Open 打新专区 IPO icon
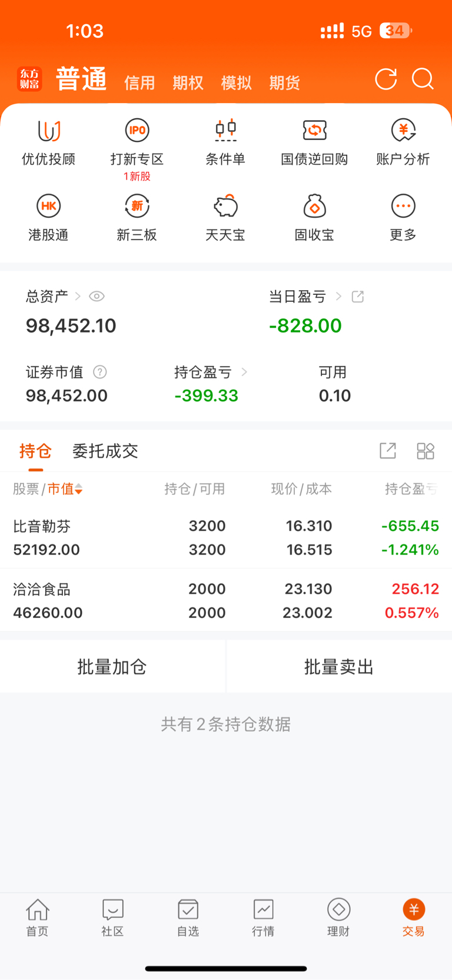This screenshot has height=980, width=452. pos(137,131)
